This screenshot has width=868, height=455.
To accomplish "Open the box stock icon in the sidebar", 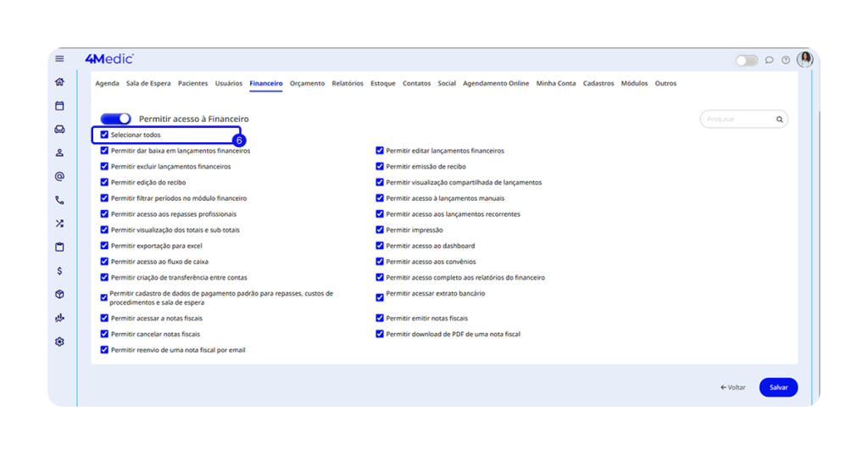I will 59,294.
